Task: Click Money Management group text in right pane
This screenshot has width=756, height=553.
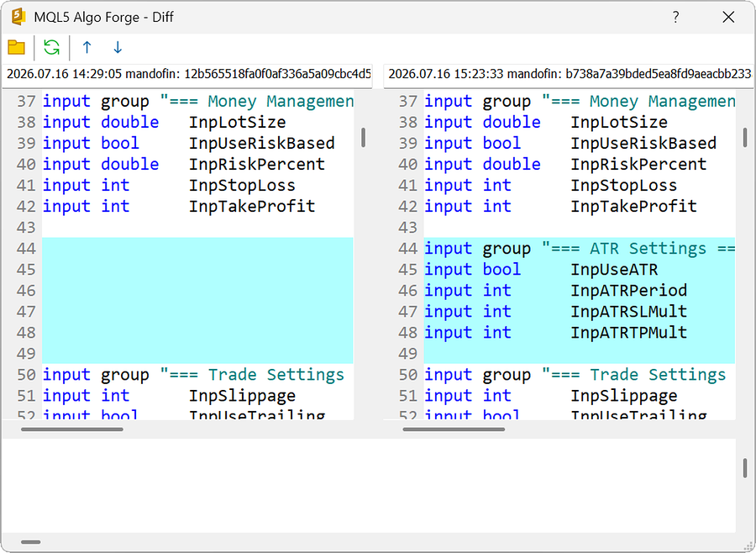Action: [663, 102]
